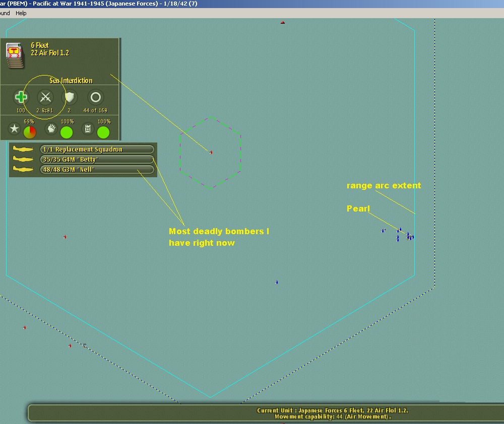Click the Sea Interdiction mission label

click(x=71, y=80)
